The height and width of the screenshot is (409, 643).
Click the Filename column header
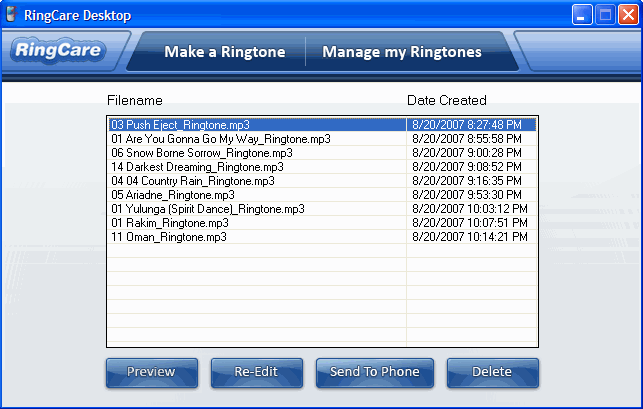point(134,101)
